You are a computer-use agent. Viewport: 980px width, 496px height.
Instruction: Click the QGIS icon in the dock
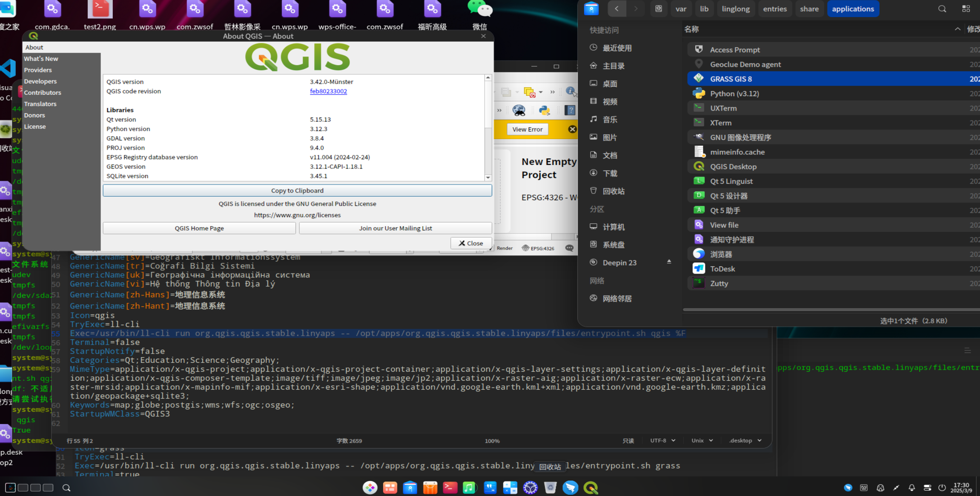(x=591, y=487)
